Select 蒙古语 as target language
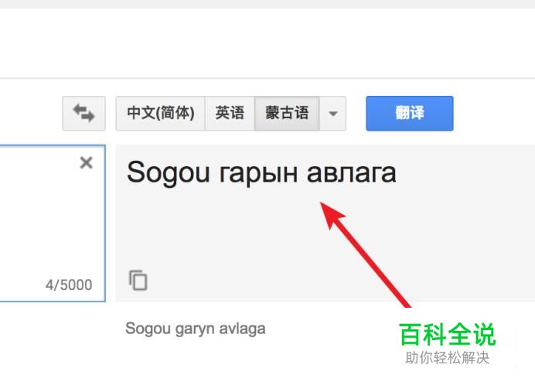The image size is (535, 392). pyautogui.click(x=287, y=113)
